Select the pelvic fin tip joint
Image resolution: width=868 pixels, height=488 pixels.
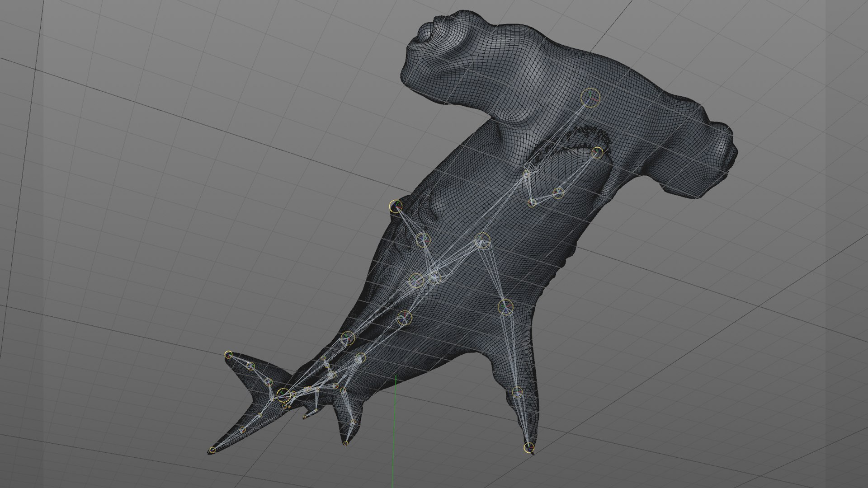[x=346, y=443]
